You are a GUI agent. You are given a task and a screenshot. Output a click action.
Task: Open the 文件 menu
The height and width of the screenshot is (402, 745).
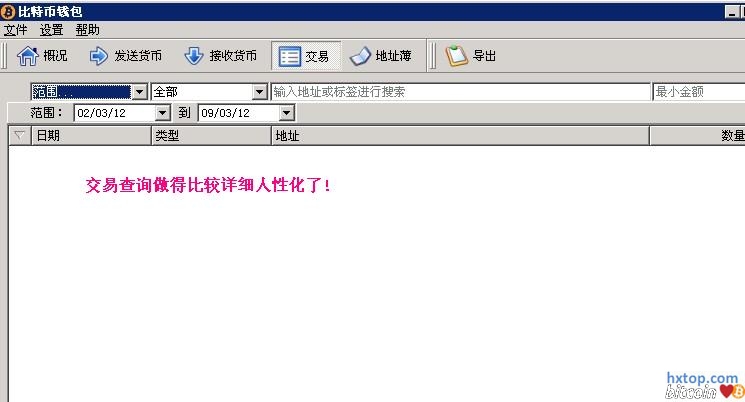(x=15, y=30)
